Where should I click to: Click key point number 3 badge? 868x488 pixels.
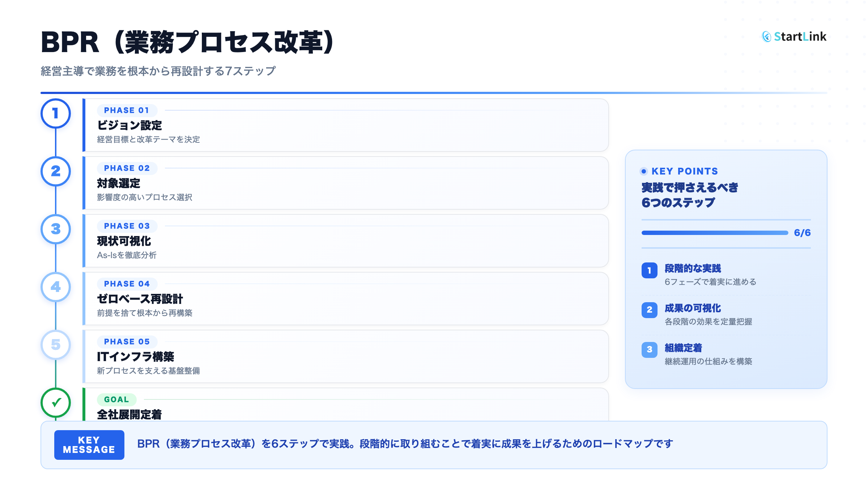pyautogui.click(x=649, y=350)
